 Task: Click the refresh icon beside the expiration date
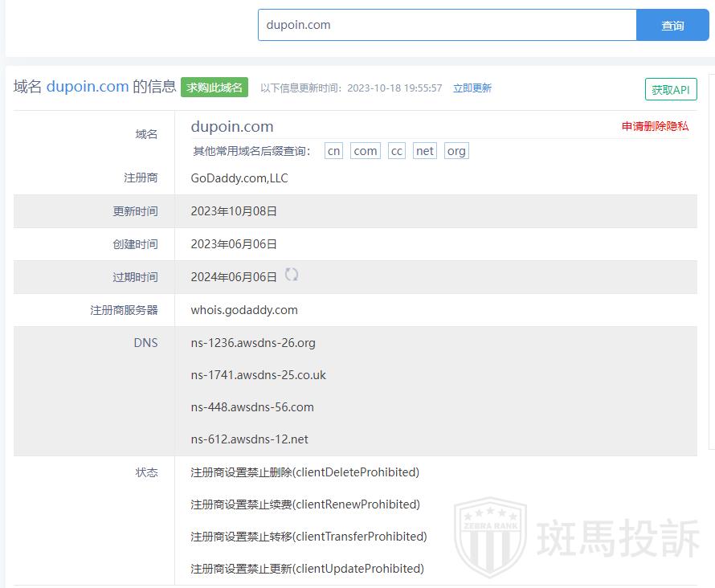(x=292, y=275)
